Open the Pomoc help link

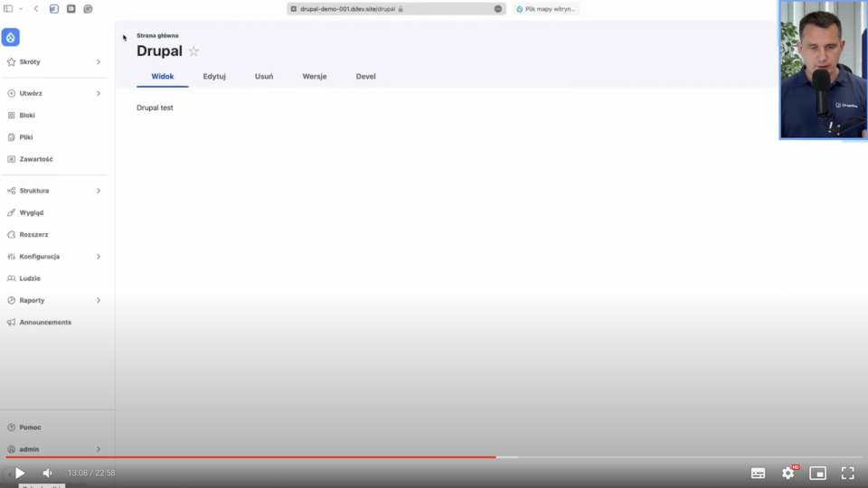coord(30,427)
